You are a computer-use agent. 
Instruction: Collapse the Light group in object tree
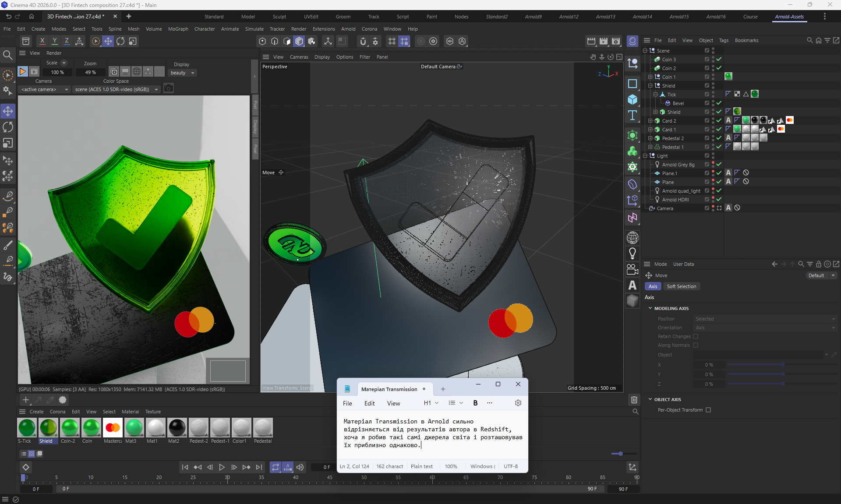[x=645, y=156]
